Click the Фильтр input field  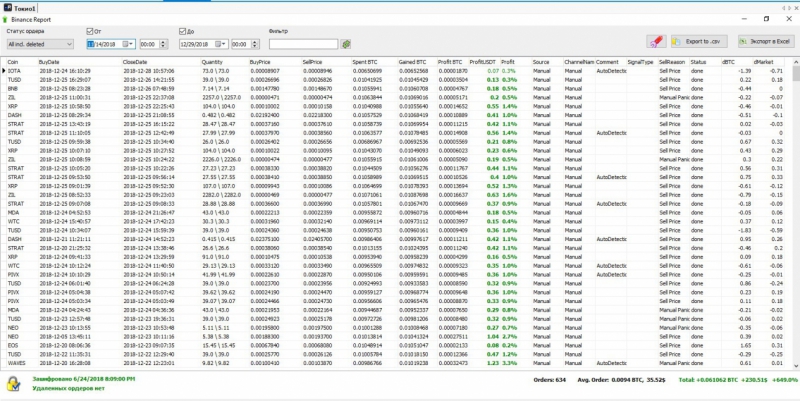coord(304,44)
